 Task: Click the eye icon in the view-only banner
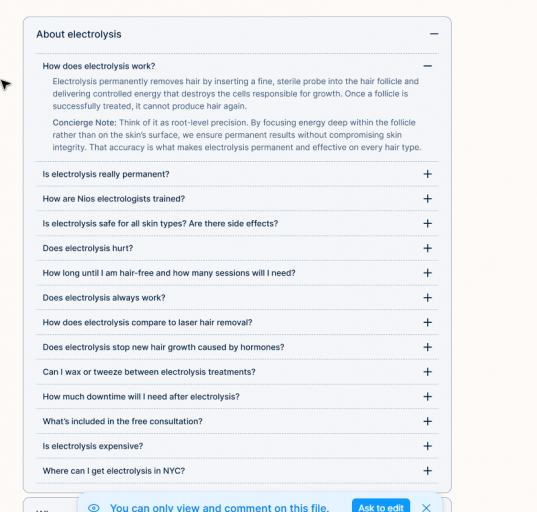(93, 508)
